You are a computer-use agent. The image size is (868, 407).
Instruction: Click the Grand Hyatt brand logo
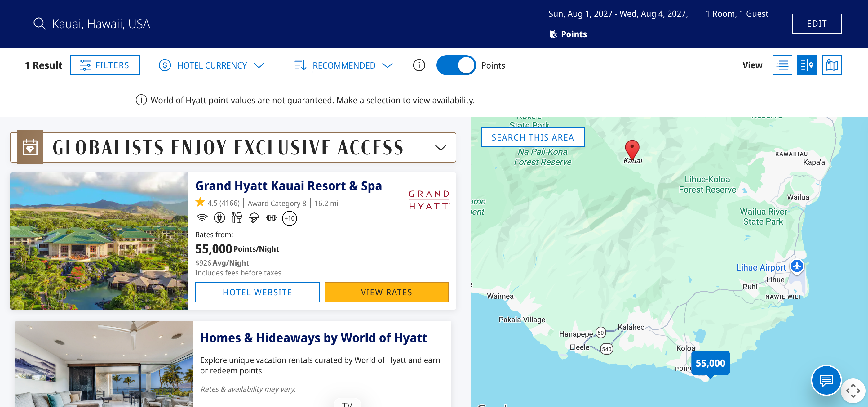tap(429, 199)
